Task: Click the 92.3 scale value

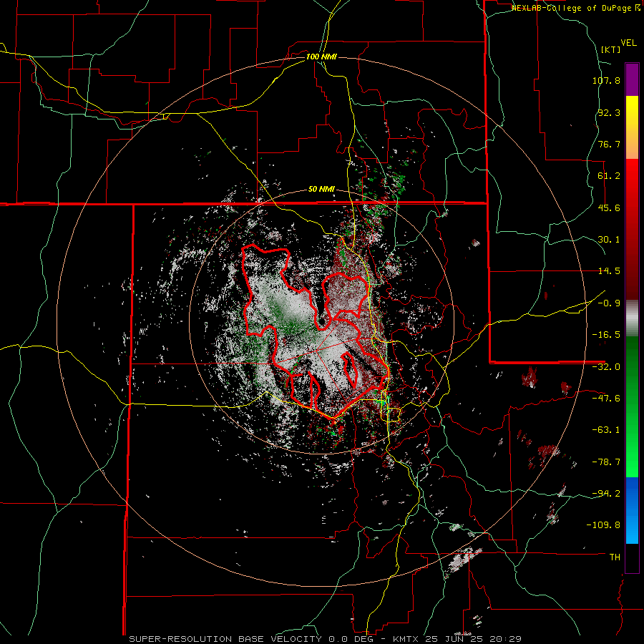Action: tap(609, 112)
